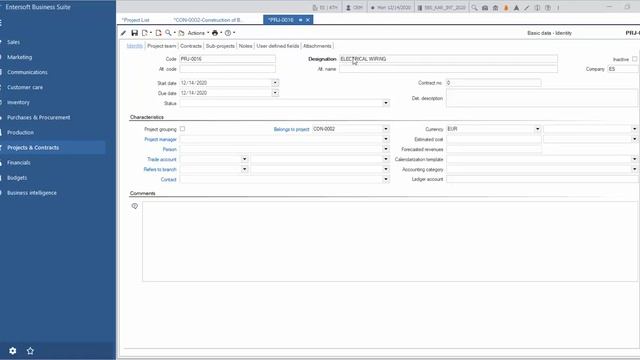This screenshot has height=360, width=640.
Task: Click the comment bubble icon beside the Comments box
Action: click(135, 206)
